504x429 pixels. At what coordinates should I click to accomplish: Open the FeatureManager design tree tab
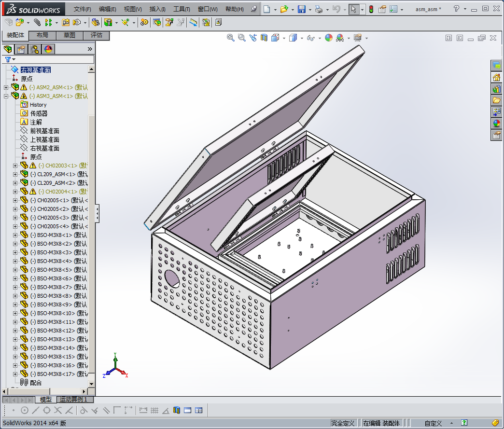(8, 49)
